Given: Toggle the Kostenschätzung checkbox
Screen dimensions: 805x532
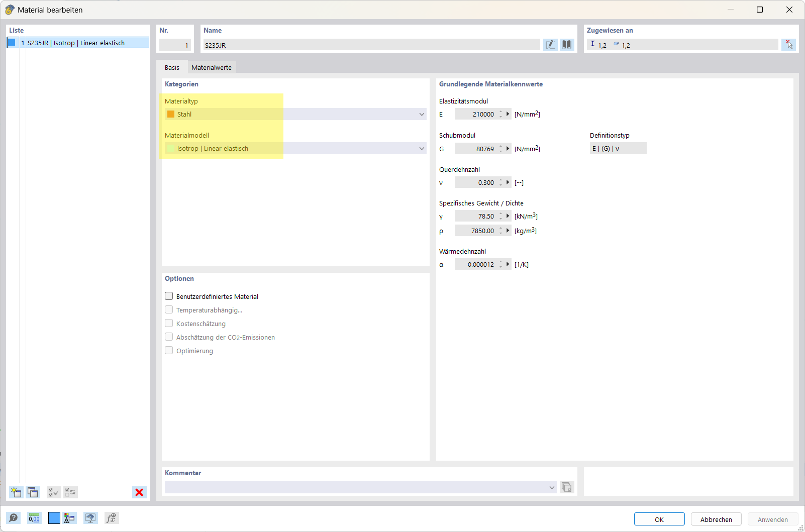Looking at the screenshot, I should click(x=169, y=323).
